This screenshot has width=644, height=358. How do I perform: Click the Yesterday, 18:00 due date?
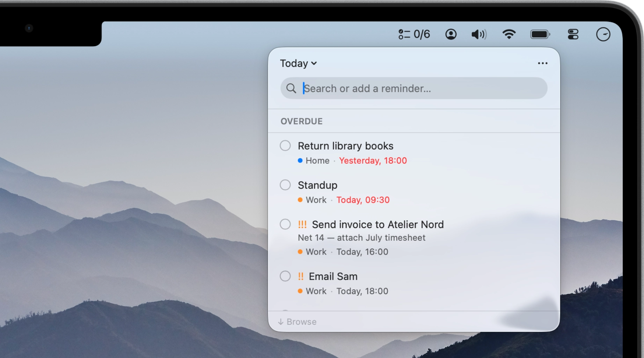coord(373,160)
